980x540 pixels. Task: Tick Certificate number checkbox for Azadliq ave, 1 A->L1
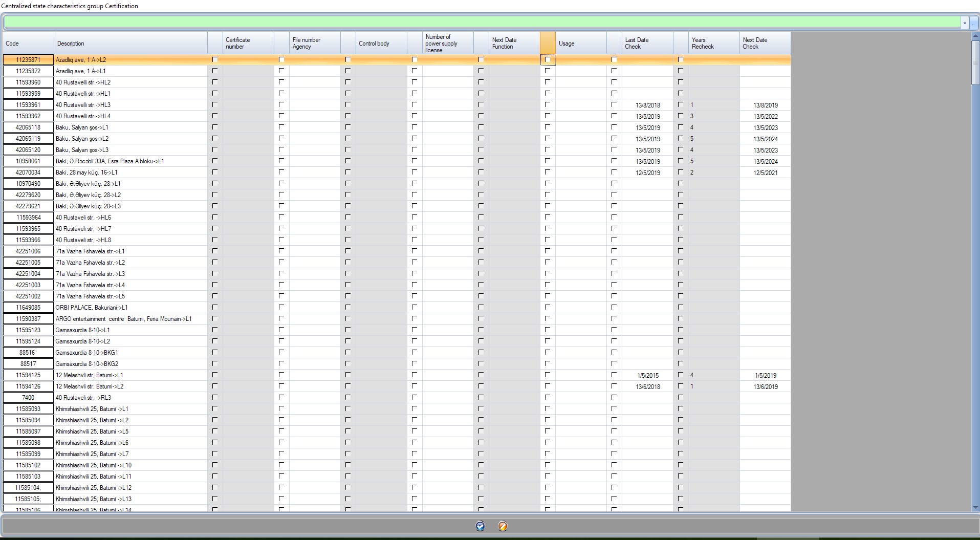[x=215, y=71]
